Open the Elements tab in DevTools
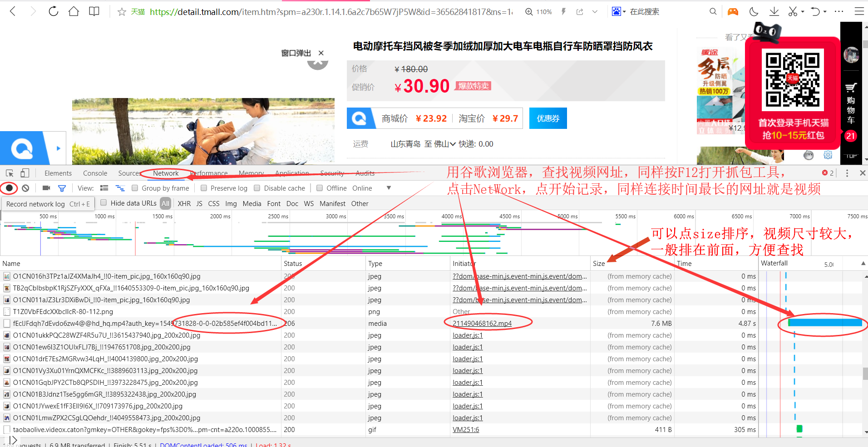868x447 pixels. pos(58,173)
